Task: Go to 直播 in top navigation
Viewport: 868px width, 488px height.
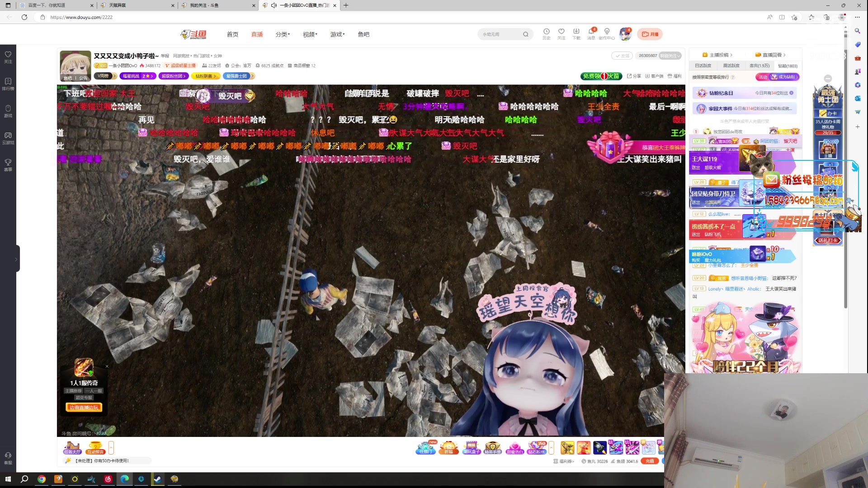Action: tap(257, 34)
